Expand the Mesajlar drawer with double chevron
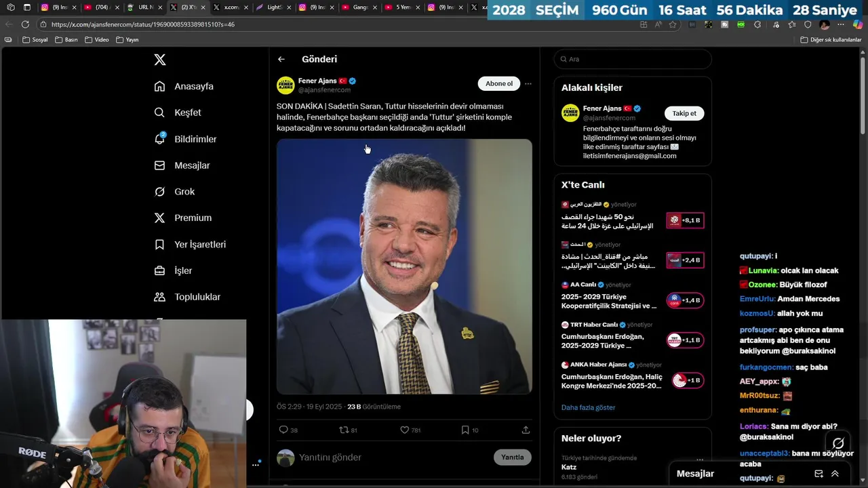Image resolution: width=868 pixels, height=488 pixels. point(835,474)
